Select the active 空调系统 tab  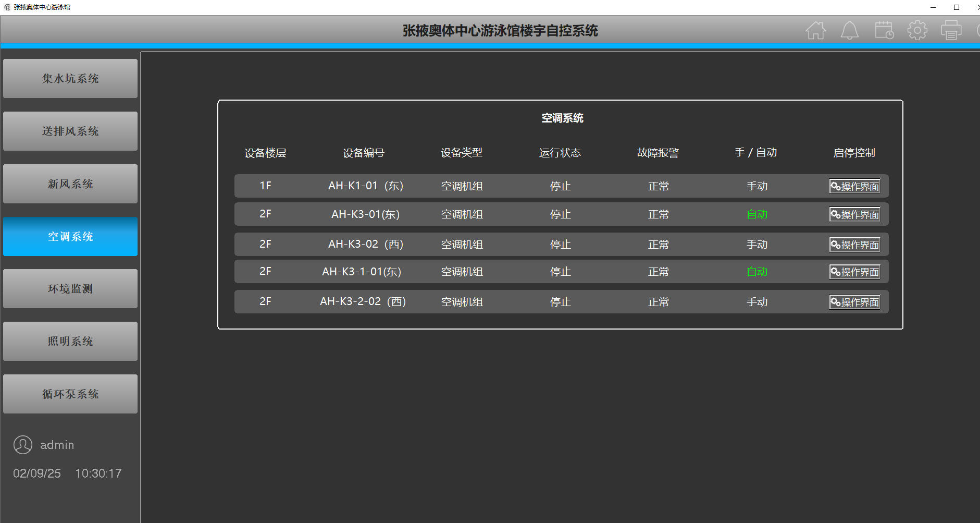[70, 237]
